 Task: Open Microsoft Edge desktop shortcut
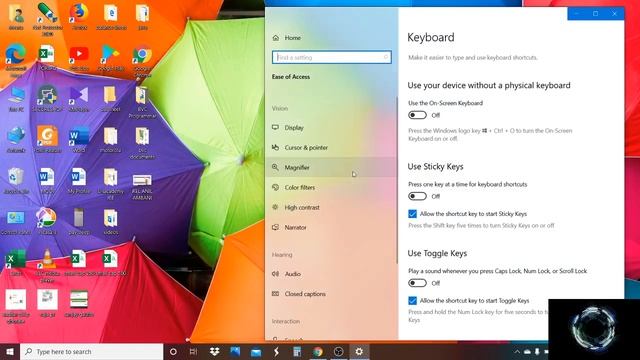point(16,60)
